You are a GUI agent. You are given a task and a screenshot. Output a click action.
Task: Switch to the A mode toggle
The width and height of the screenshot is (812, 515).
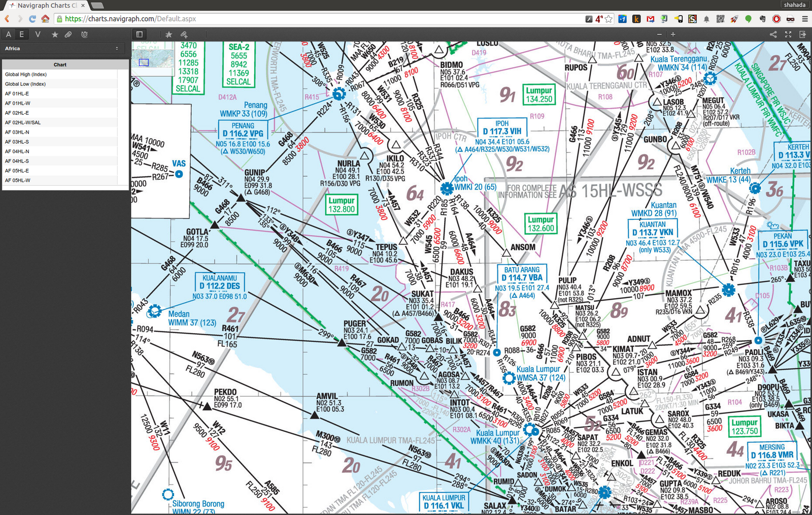point(9,35)
